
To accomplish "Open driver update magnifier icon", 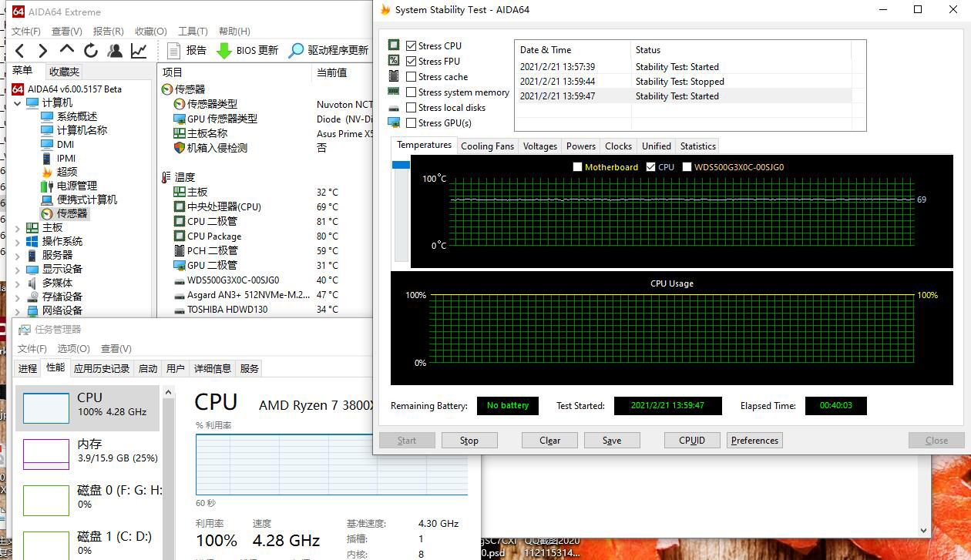I will (296, 51).
